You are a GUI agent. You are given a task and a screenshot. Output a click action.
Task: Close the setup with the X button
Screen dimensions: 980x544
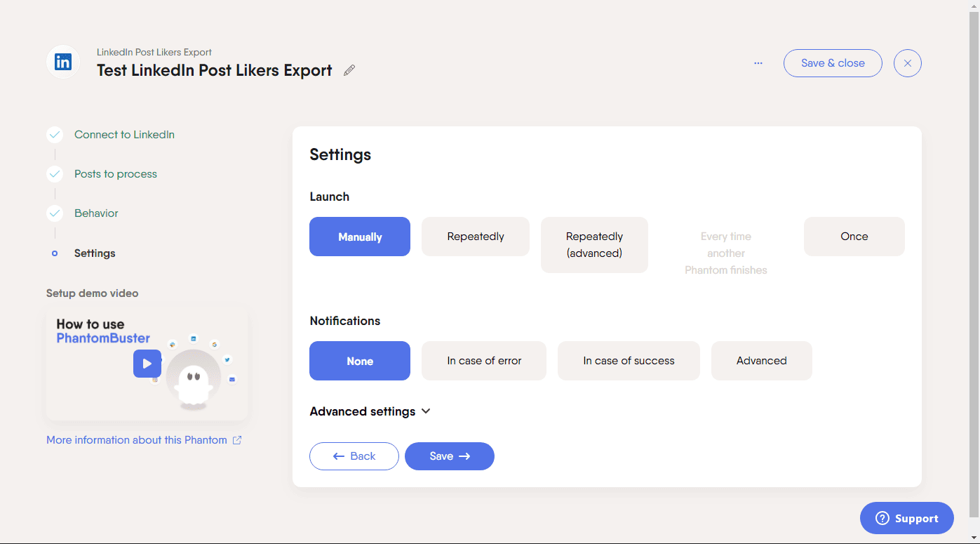(x=908, y=63)
